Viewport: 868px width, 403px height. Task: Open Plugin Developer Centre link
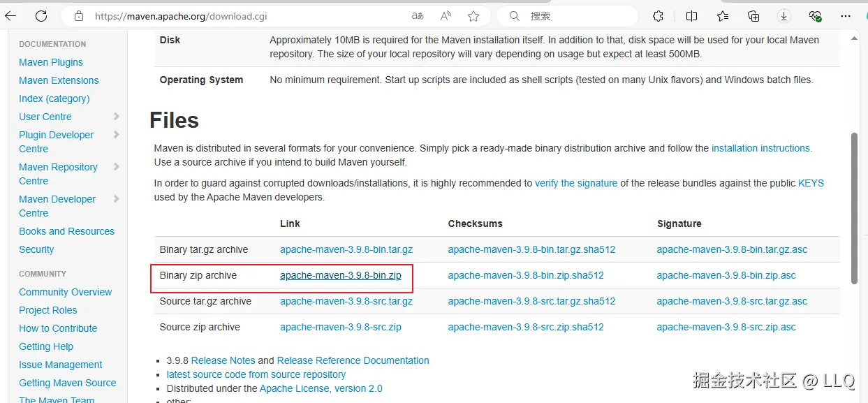pos(56,142)
